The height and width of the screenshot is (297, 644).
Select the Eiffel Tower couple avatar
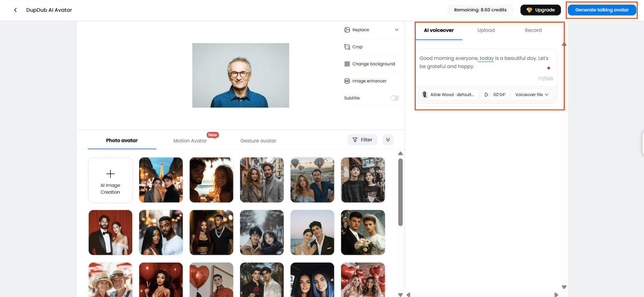(161, 180)
